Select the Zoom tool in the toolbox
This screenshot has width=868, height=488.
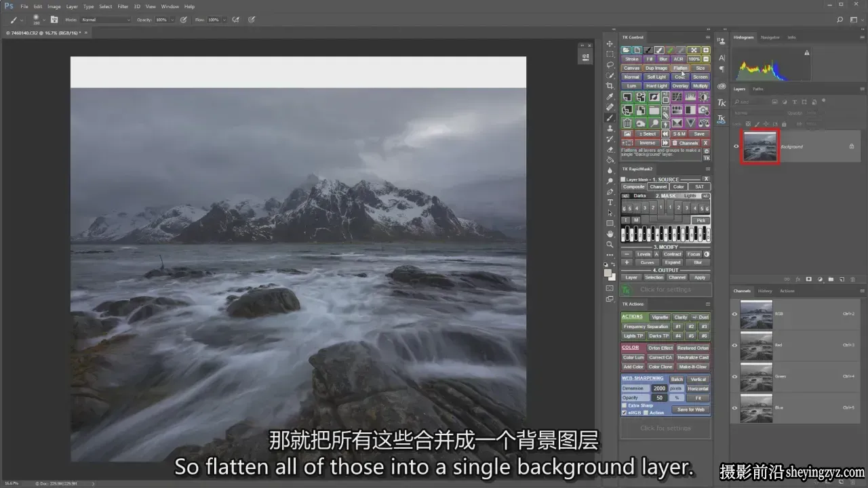click(610, 245)
